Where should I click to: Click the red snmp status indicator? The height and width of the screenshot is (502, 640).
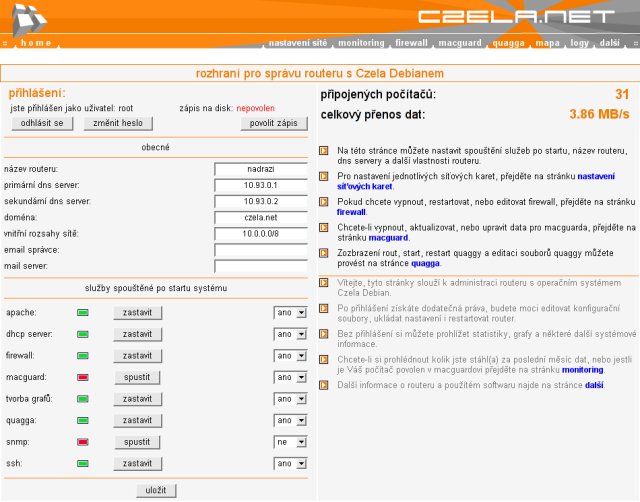[83, 442]
